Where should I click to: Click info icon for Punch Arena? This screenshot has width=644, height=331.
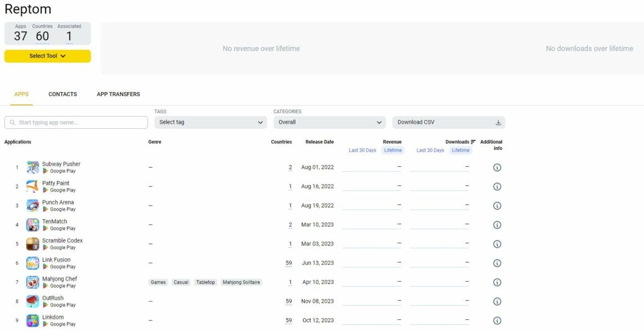pyautogui.click(x=497, y=205)
